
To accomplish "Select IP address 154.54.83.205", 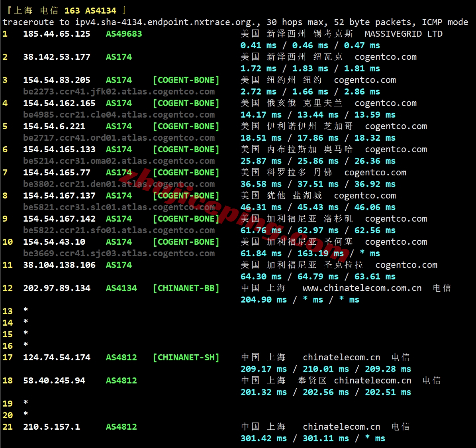I will coord(57,80).
